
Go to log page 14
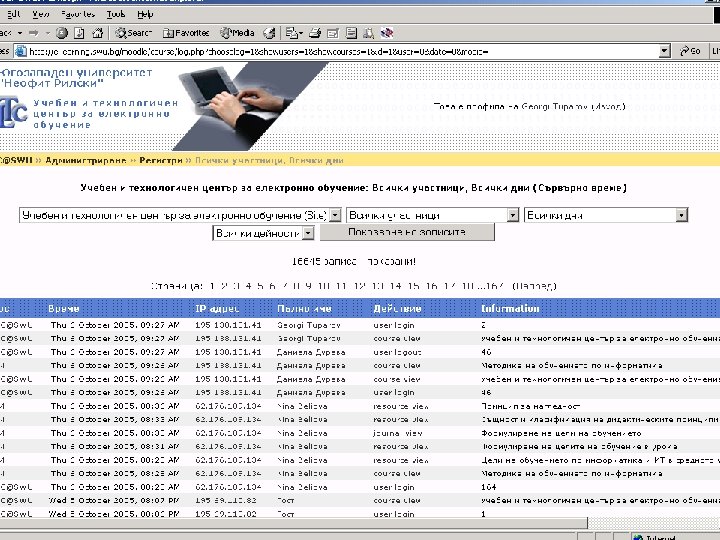[395, 286]
